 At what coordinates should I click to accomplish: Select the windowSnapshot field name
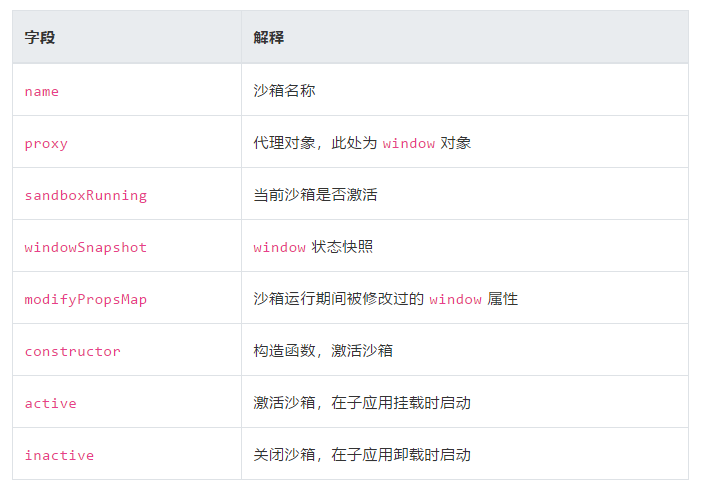85,247
